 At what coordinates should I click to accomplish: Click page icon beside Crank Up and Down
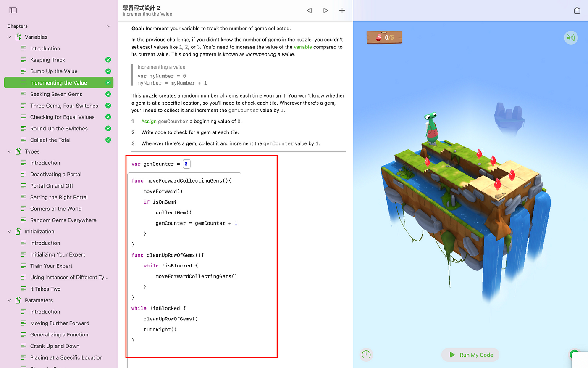[24, 346]
